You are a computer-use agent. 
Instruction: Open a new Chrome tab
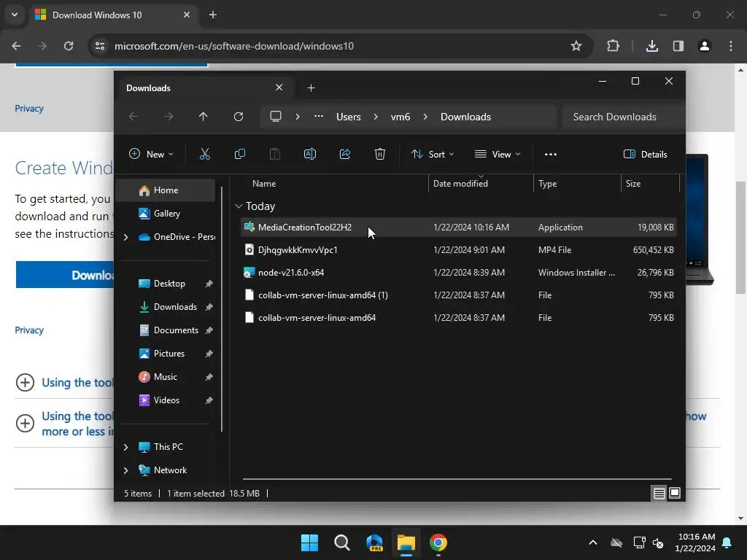213,15
